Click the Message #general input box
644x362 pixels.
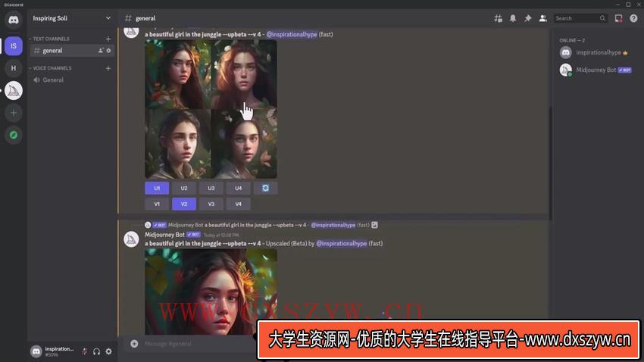coord(199,344)
